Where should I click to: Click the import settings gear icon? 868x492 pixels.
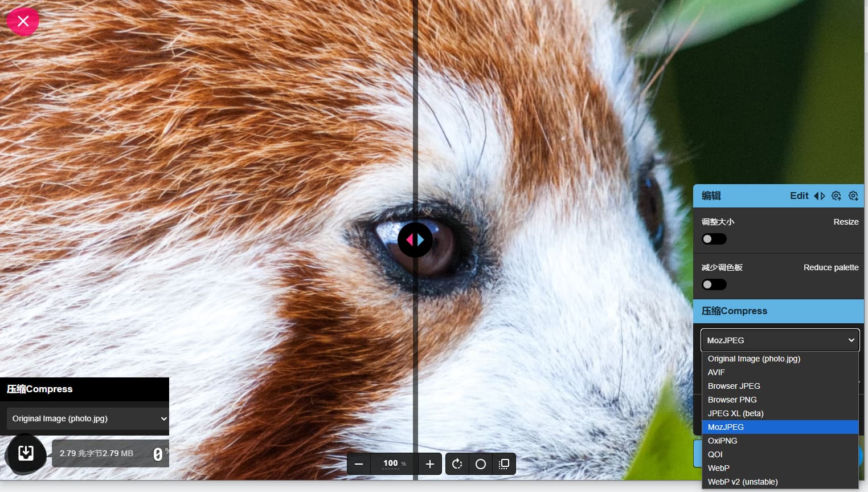coord(853,196)
